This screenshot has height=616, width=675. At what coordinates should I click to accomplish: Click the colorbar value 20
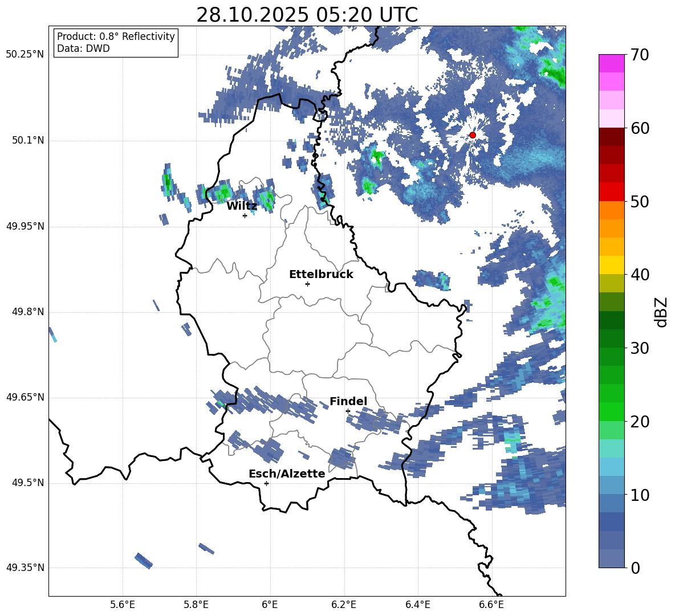click(640, 422)
